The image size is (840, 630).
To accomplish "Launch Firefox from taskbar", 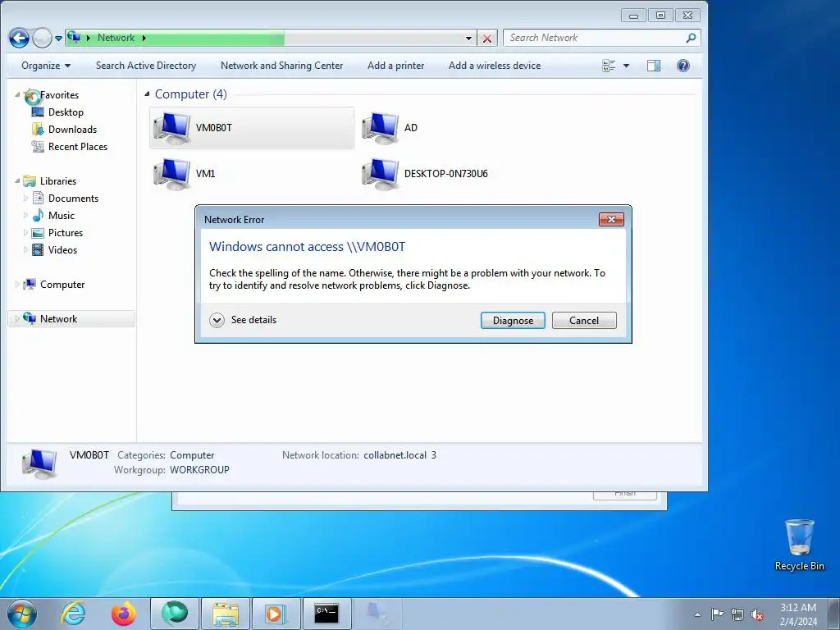I will point(124,614).
